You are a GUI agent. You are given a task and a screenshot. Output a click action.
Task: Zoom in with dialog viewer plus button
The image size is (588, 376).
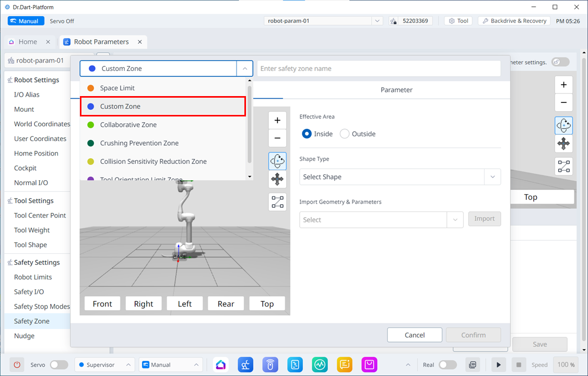pos(277,120)
